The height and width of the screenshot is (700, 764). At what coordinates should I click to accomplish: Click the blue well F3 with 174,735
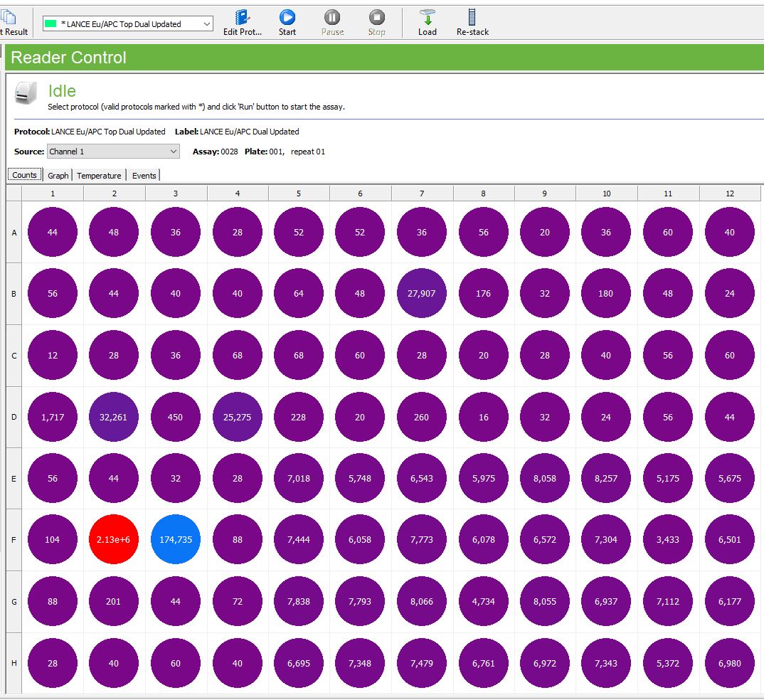point(176,539)
